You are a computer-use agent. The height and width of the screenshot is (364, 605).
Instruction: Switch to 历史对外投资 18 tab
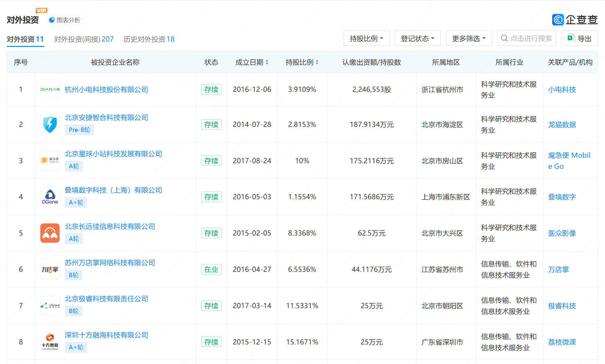(149, 39)
